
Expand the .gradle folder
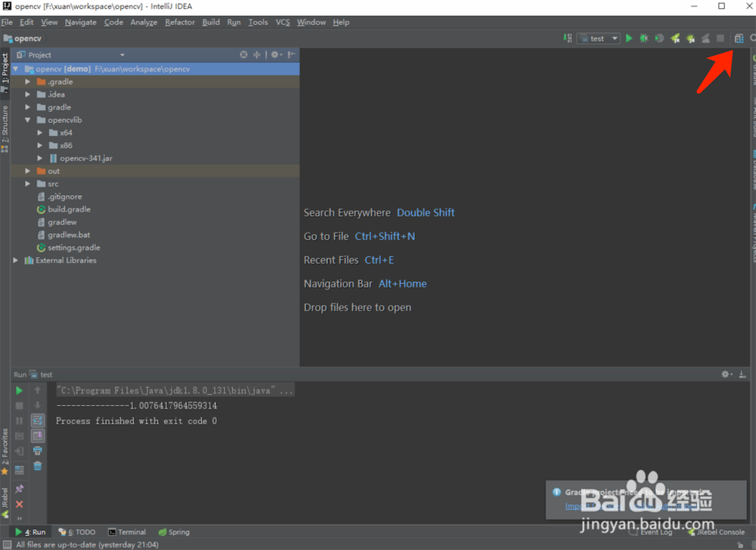point(27,82)
